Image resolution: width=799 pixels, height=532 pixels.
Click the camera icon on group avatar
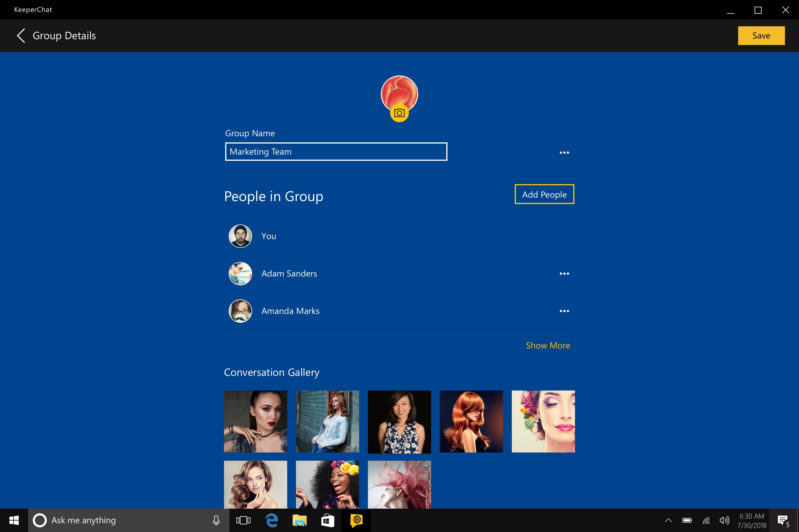pos(400,113)
